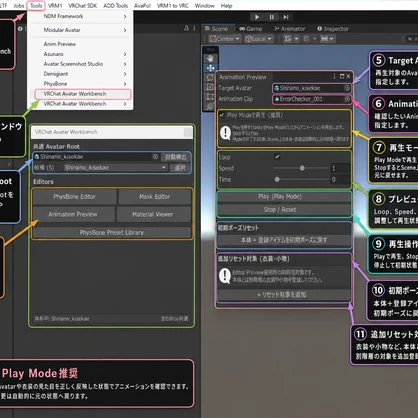The image size is (418, 418).
Task: Toggle the panel lock icon beside Scene tab
Action: [186, 28]
